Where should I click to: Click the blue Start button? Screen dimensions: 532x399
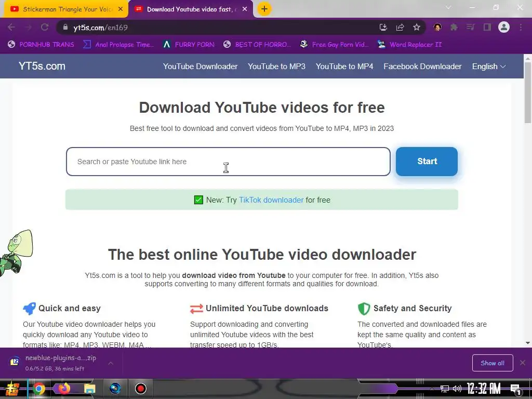(427, 162)
